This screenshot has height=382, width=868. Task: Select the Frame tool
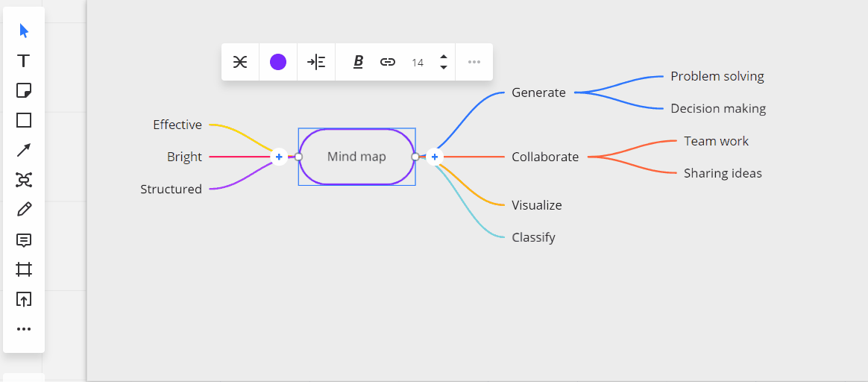[24, 269]
